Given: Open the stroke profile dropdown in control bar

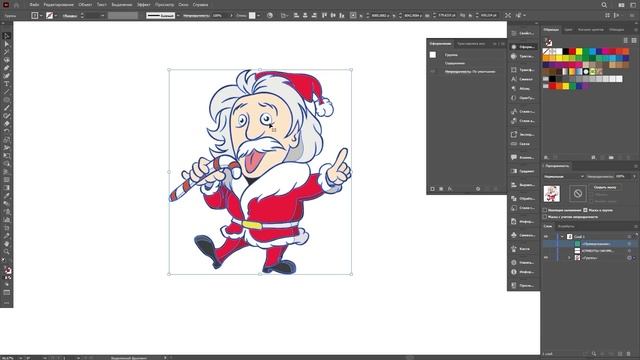Looking at the screenshot, I should [x=178, y=16].
